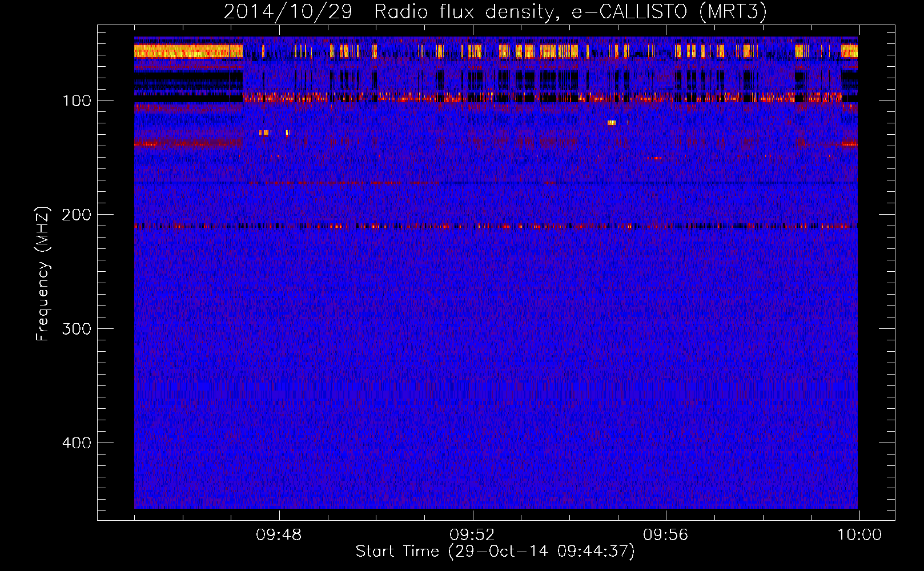924x571 pixels.
Task: Click the 09:52 time tick label
Action: pos(472,535)
